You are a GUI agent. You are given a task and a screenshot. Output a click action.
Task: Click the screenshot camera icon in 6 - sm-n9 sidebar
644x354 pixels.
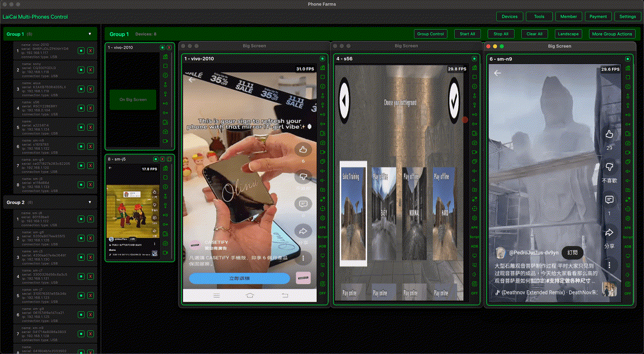628,142
